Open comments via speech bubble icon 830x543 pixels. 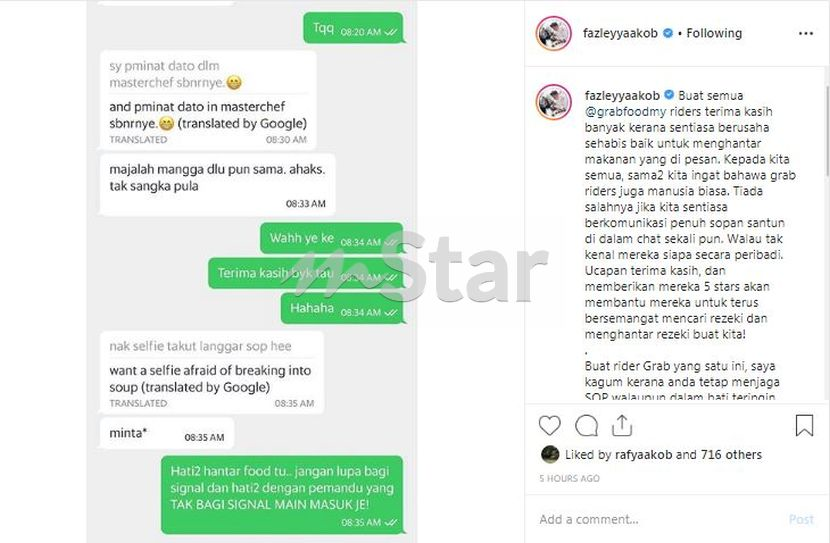tap(587, 426)
